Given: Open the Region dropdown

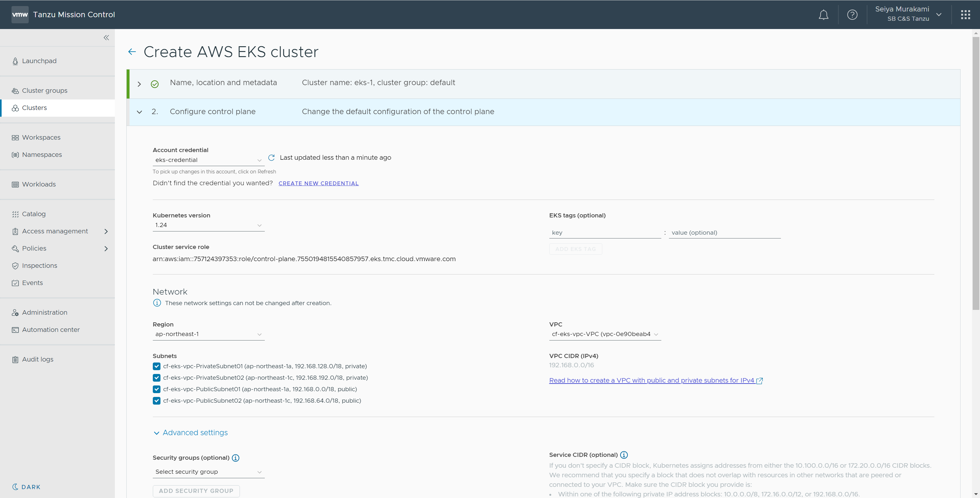Looking at the screenshot, I should (x=208, y=334).
